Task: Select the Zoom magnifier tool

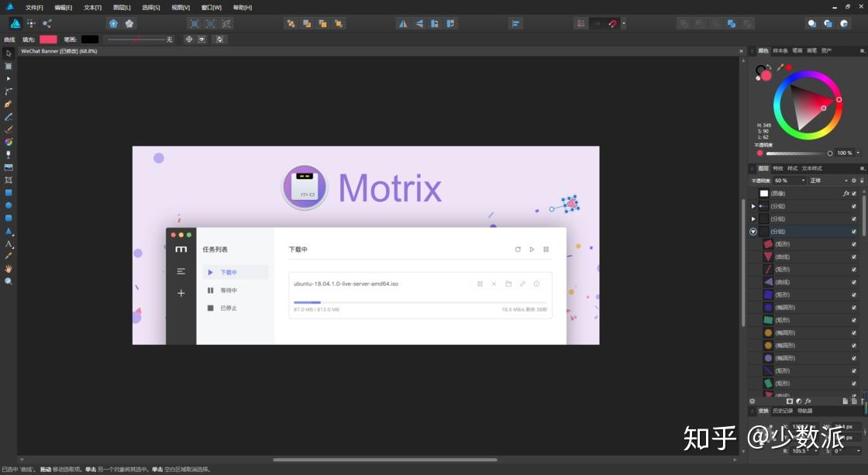Action: click(x=9, y=281)
